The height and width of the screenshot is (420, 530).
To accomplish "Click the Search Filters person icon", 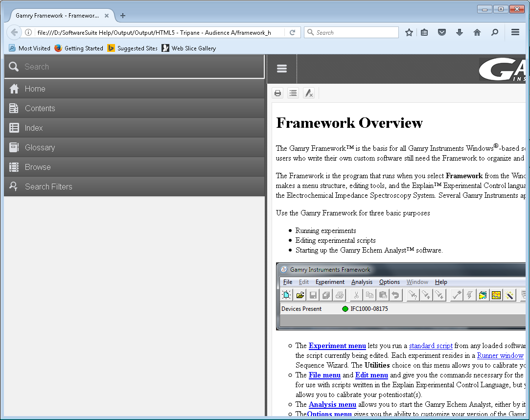I will (x=13, y=186).
